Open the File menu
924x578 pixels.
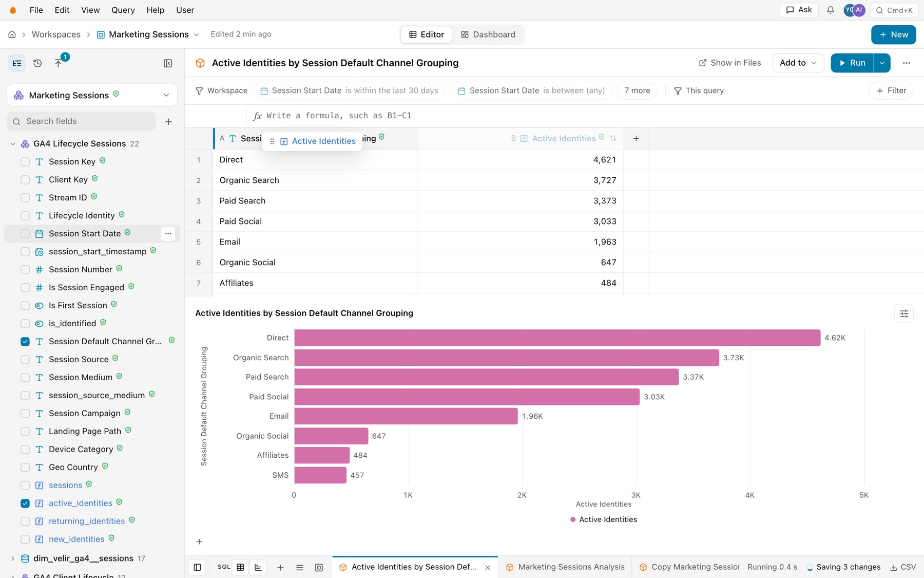coord(36,10)
